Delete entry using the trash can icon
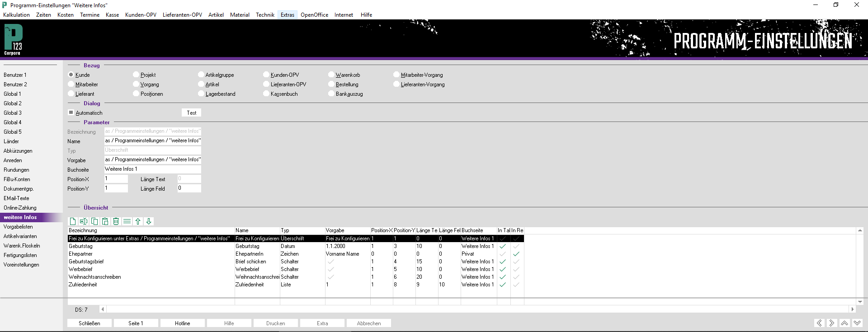 click(x=116, y=221)
